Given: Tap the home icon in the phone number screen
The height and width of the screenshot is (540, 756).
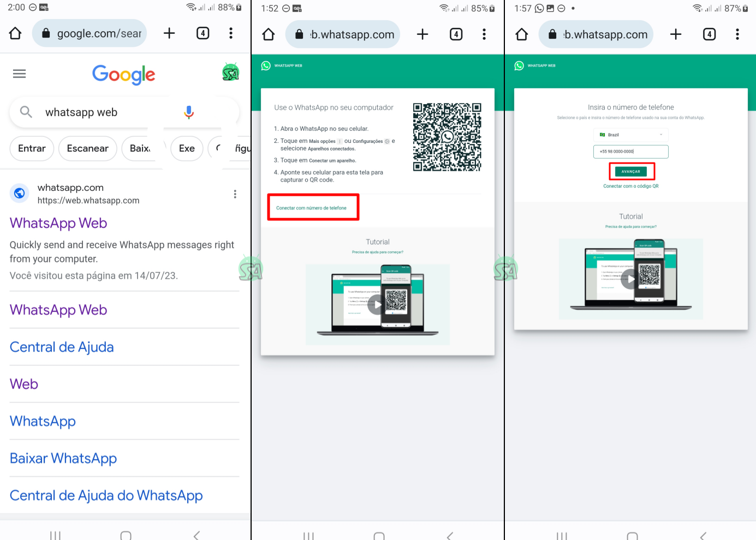Looking at the screenshot, I should point(522,34).
